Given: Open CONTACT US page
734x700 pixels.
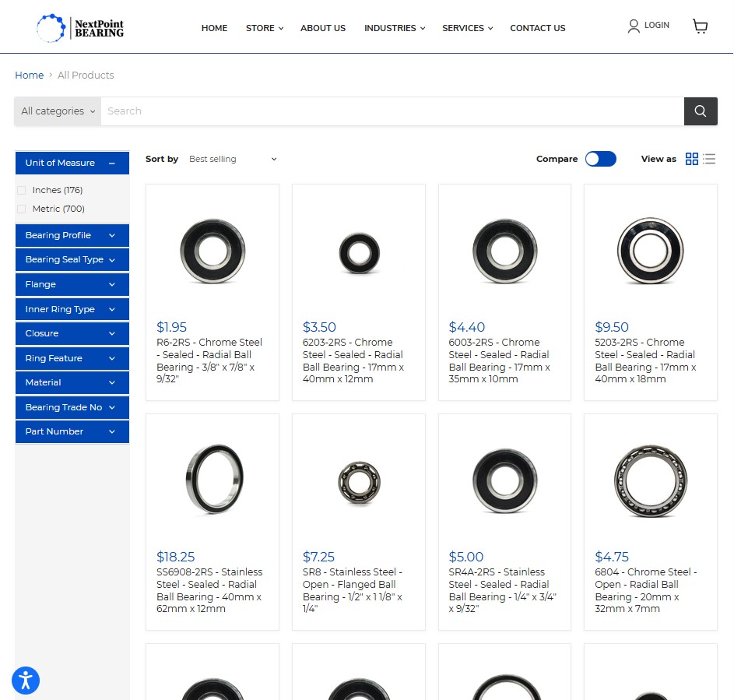Looking at the screenshot, I should click(537, 28).
